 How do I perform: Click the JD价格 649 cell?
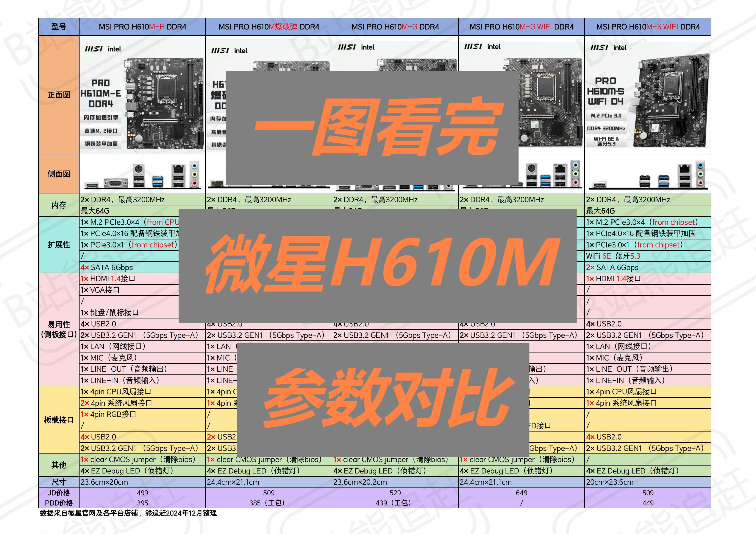(x=521, y=492)
